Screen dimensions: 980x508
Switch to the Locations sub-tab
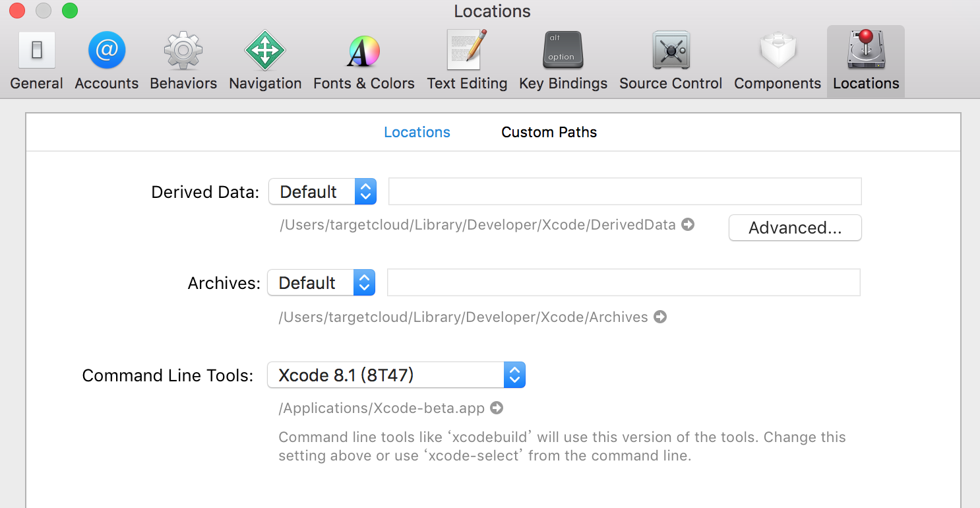click(417, 132)
